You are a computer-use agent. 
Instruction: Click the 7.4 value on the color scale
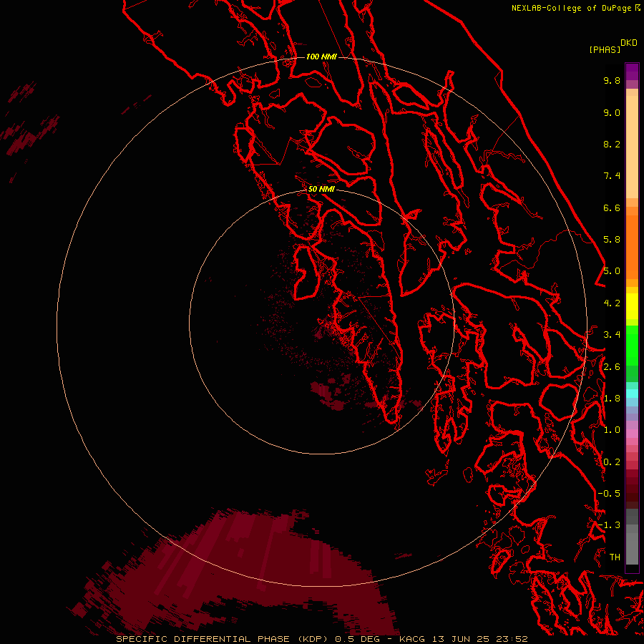click(612, 176)
